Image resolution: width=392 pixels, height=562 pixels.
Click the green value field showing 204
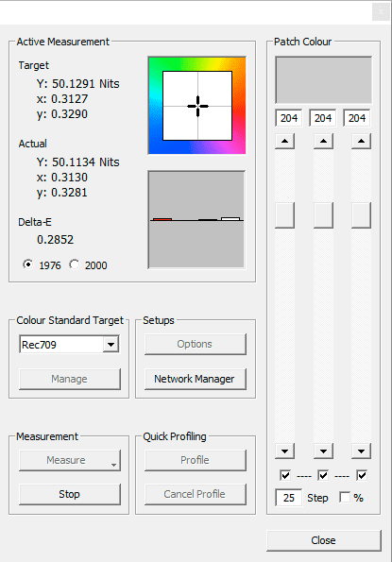[x=323, y=118]
